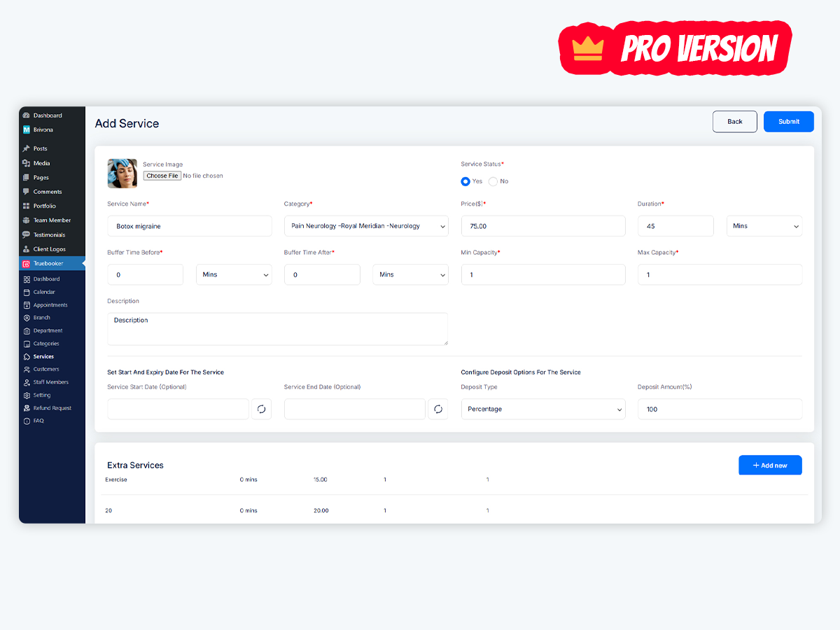Click the Add new button in Extra Services
This screenshot has height=630, width=840.
coord(770,465)
